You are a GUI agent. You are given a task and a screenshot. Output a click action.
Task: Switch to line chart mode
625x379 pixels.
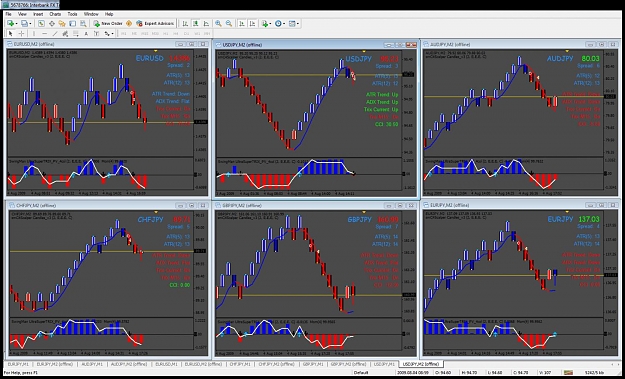pyautogui.click(x=206, y=24)
